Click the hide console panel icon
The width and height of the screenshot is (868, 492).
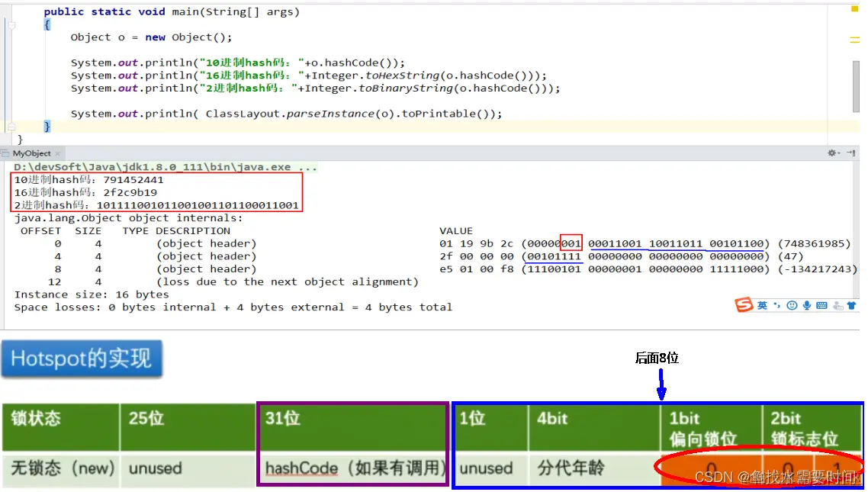(x=851, y=153)
